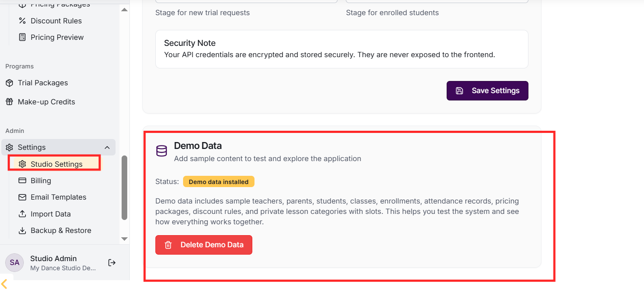Click the Trial Packages box icon
The height and width of the screenshot is (291, 644).
(9, 83)
